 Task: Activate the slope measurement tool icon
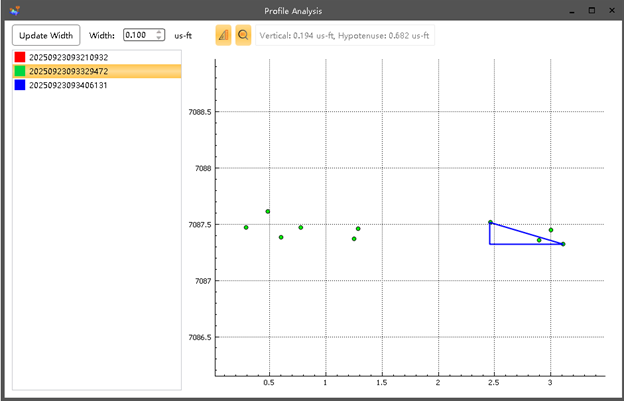coord(223,35)
